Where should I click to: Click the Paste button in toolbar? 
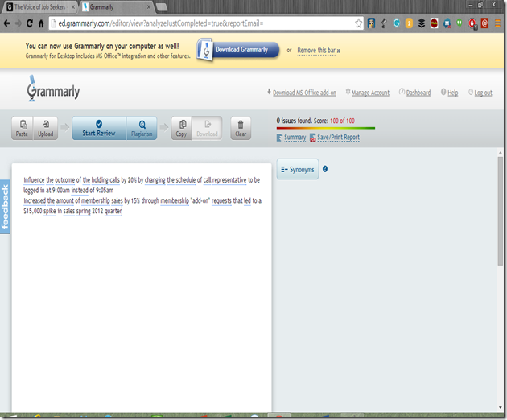pyautogui.click(x=22, y=129)
